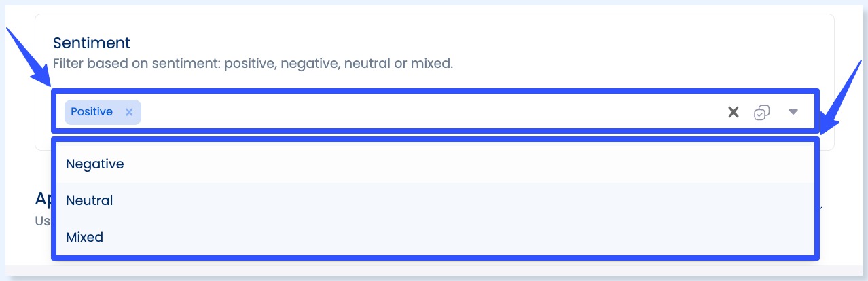Click the Positive tag chip
This screenshot has width=868, height=281.
(92, 112)
